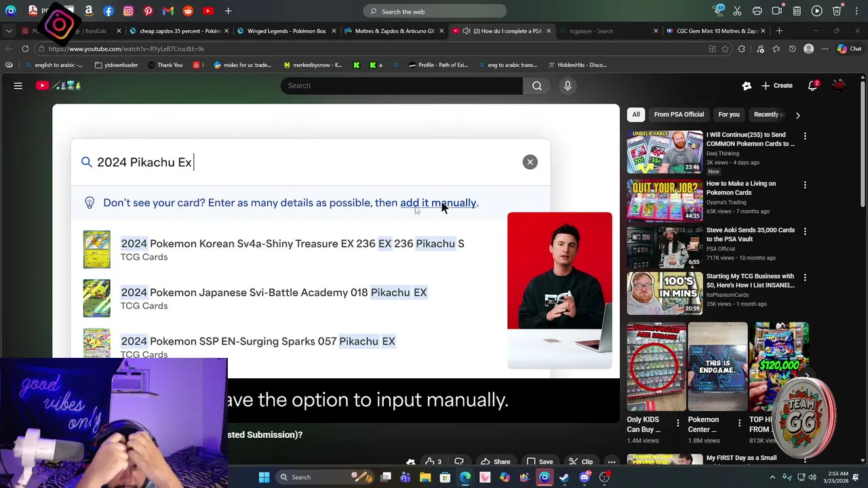Reload the page with the refresh icon
The image size is (868, 488).
click(25, 49)
